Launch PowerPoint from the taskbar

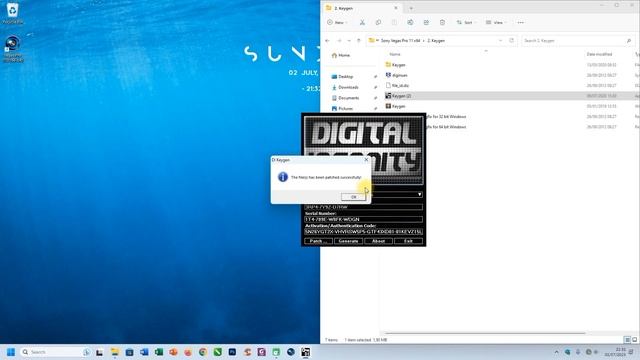(x=173, y=352)
